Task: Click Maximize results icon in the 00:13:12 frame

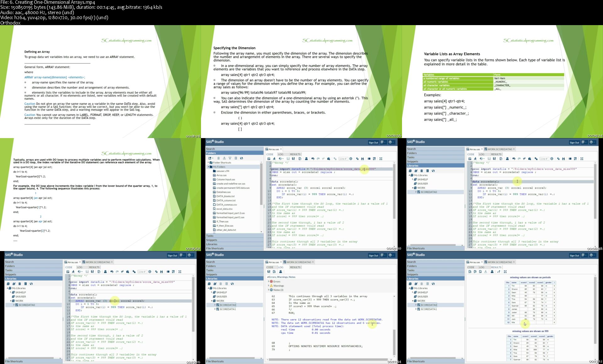Action: tap(505, 272)
